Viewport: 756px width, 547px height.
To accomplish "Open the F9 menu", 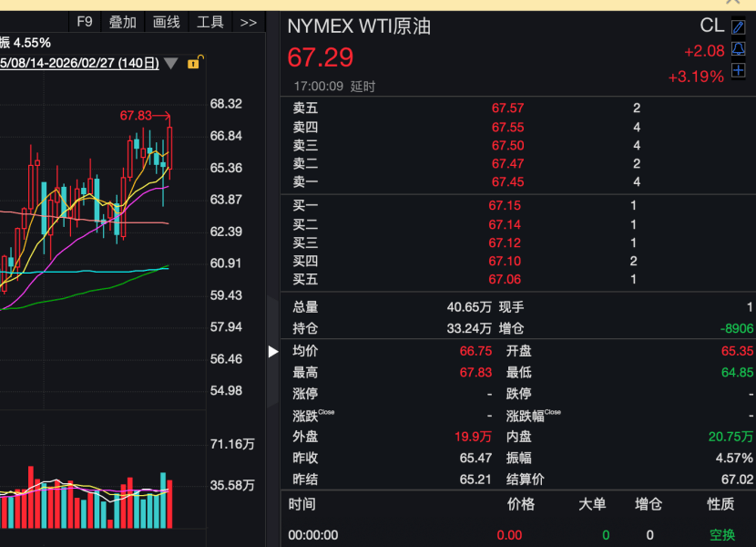I will pos(85,22).
